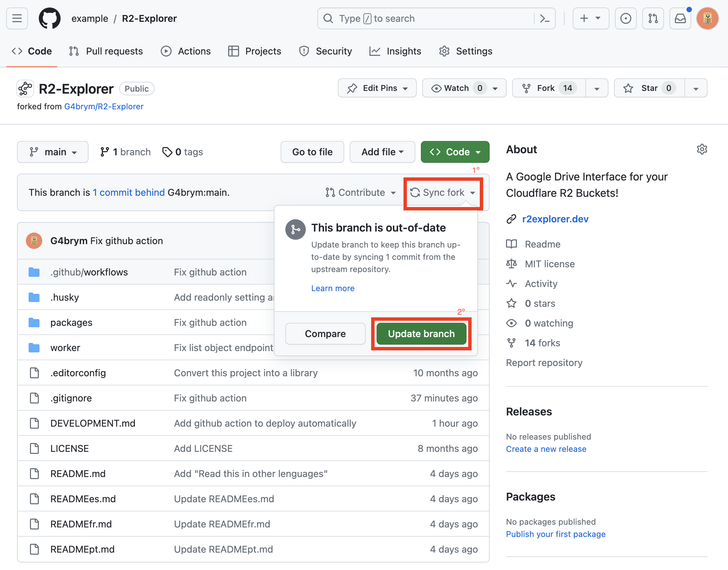The width and height of the screenshot is (728, 570).
Task: Open the Contribute dropdown
Action: (x=361, y=192)
